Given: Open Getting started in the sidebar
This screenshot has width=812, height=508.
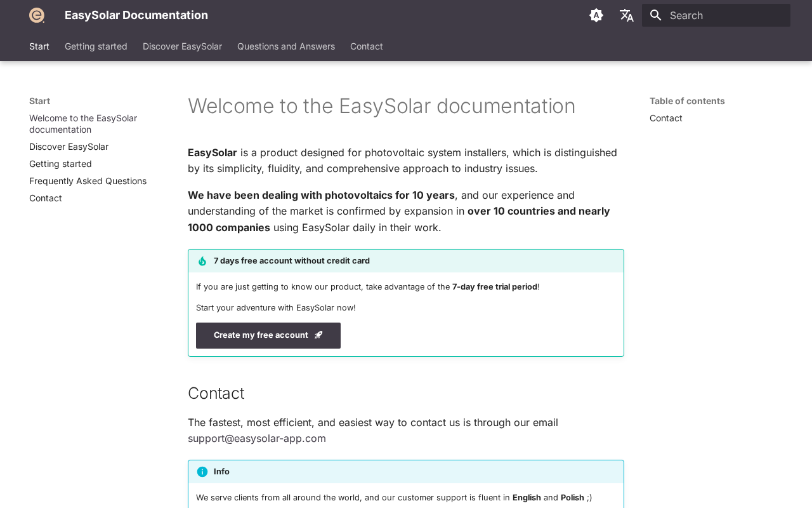Looking at the screenshot, I should pyautogui.click(x=60, y=164).
